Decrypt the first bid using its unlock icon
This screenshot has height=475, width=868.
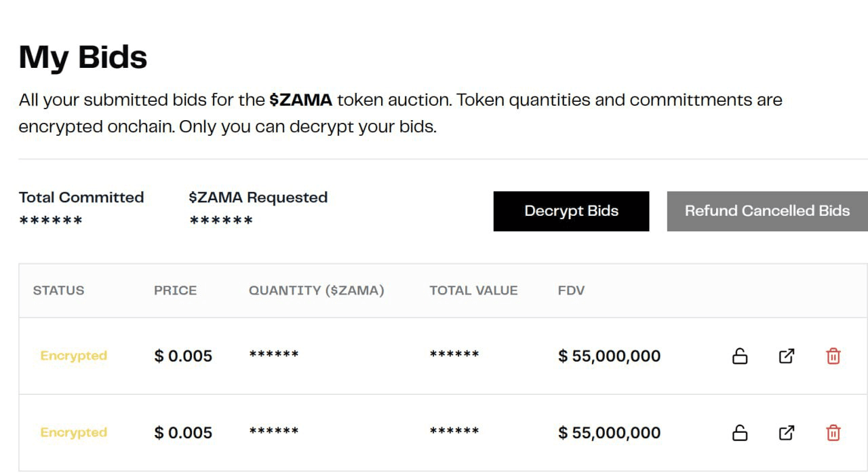[x=740, y=356]
